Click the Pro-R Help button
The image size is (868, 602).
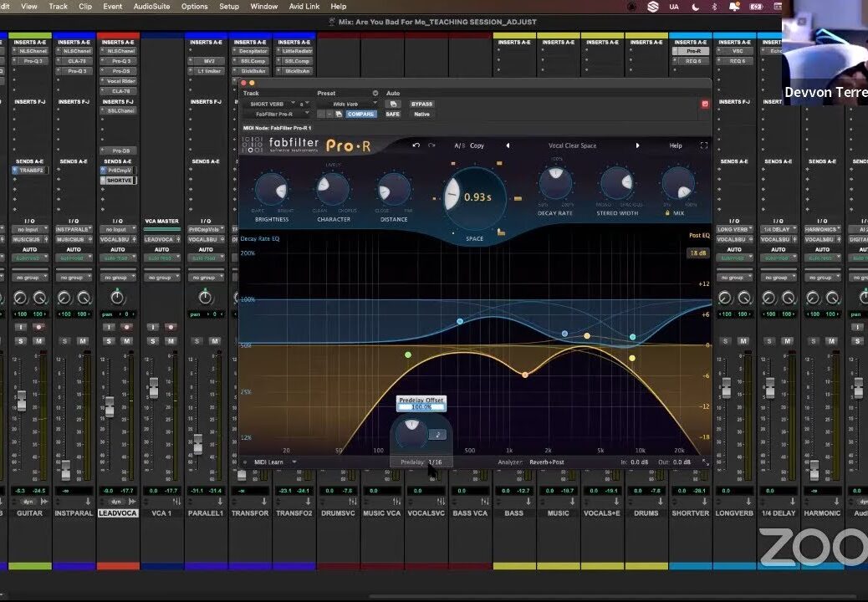676,145
